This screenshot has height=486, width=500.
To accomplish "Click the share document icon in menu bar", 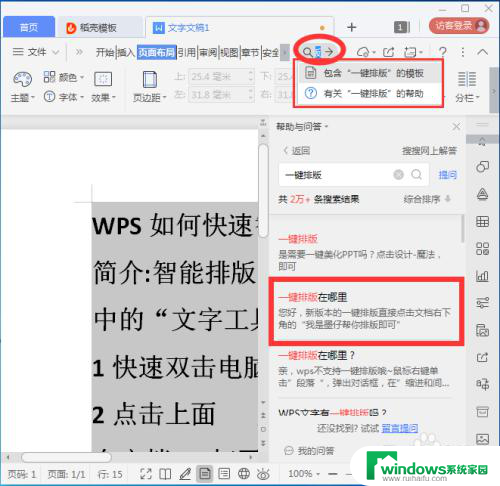I will click(x=389, y=52).
